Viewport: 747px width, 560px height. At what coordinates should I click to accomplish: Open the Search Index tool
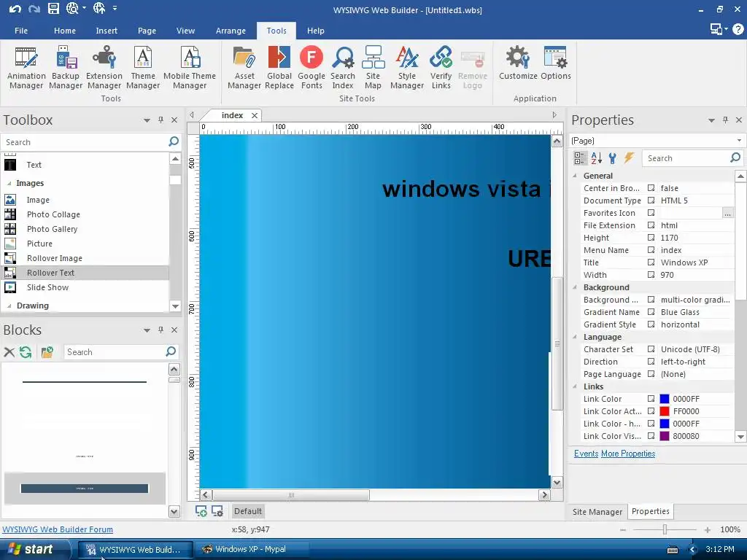(343, 68)
